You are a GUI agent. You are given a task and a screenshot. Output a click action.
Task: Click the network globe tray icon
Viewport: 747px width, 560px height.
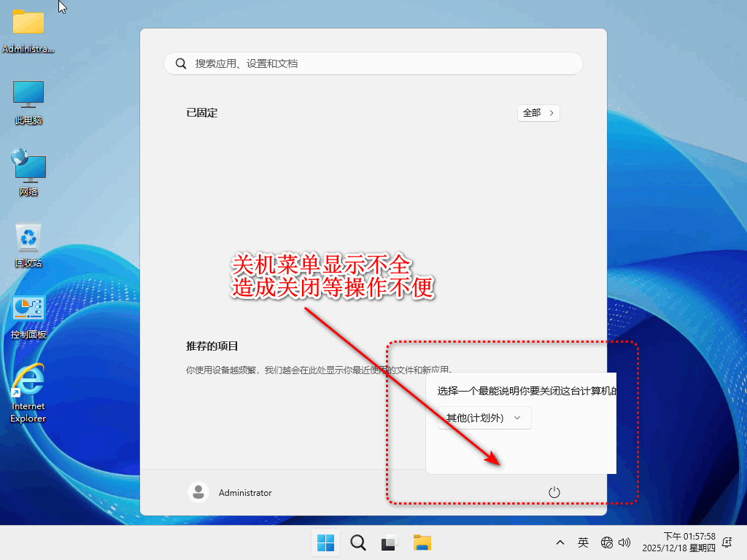pos(607,542)
